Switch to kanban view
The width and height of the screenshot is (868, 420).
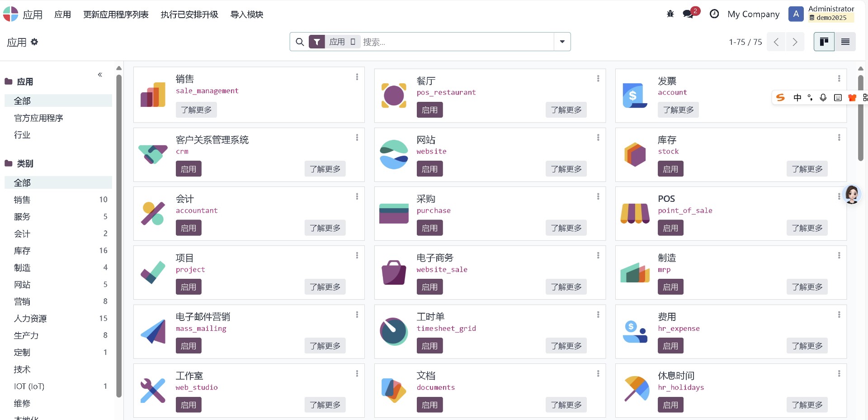pyautogui.click(x=824, y=42)
